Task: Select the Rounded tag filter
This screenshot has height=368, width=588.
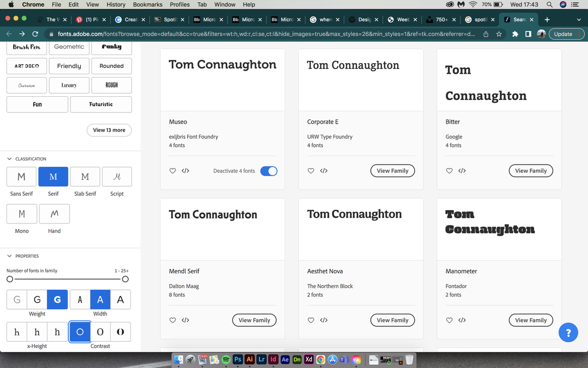Action: pos(111,66)
